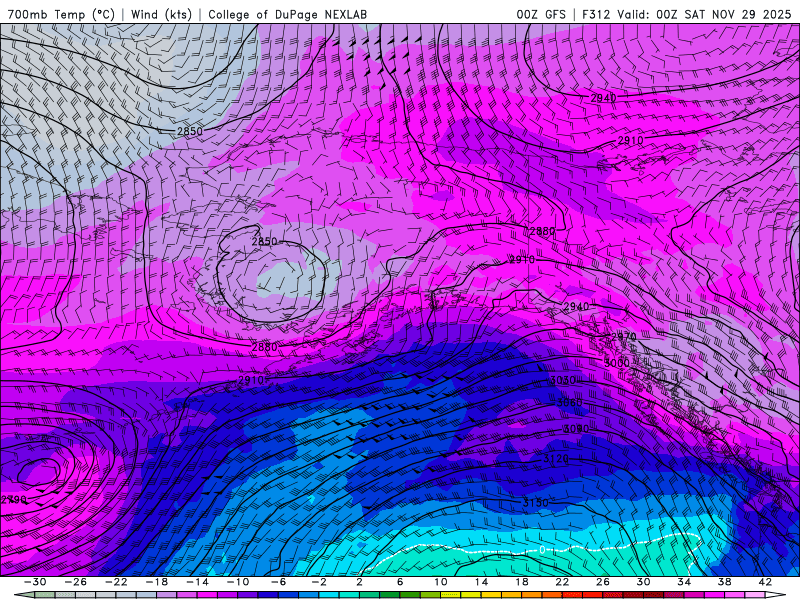
Task: Click the "700mb Temp (°C)" title text
Action: pyautogui.click(x=61, y=14)
